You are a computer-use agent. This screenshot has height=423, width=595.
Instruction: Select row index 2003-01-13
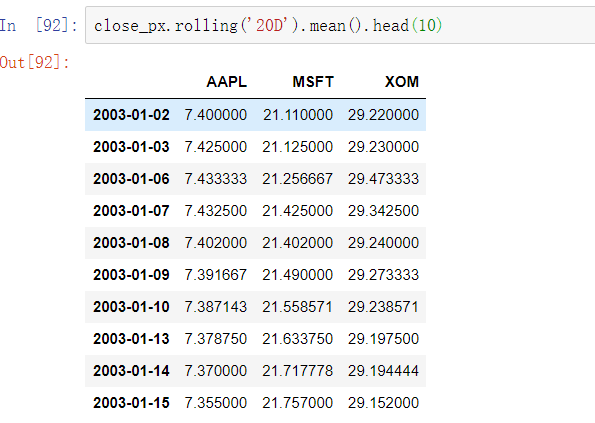(x=131, y=339)
